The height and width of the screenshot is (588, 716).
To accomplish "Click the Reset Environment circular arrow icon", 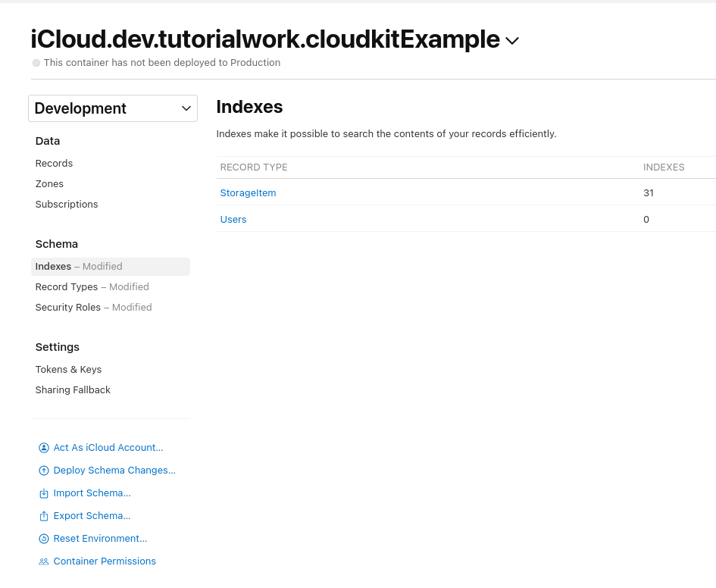I will click(x=44, y=538).
